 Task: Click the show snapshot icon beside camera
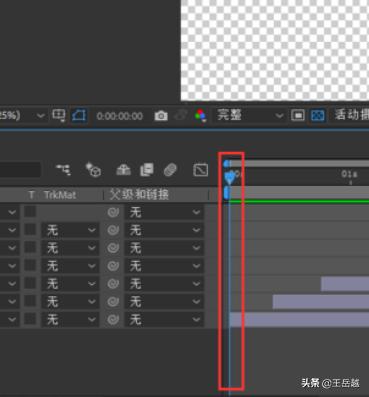coord(181,116)
